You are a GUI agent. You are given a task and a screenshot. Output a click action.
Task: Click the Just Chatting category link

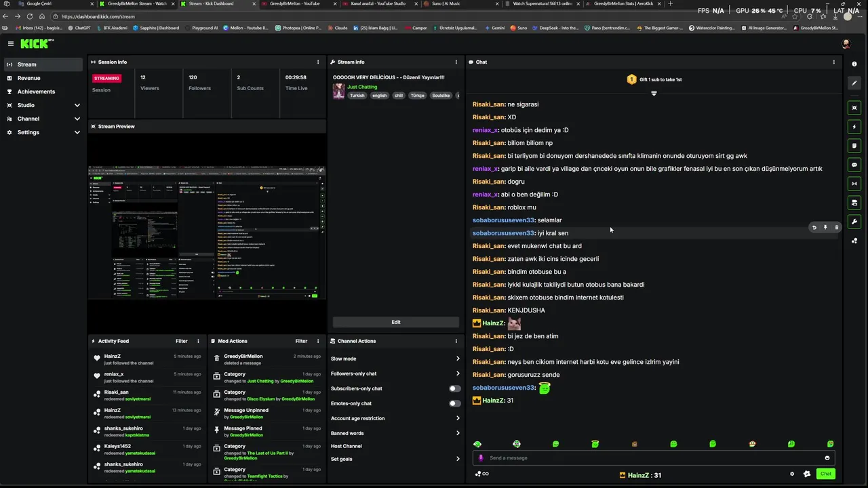click(362, 87)
